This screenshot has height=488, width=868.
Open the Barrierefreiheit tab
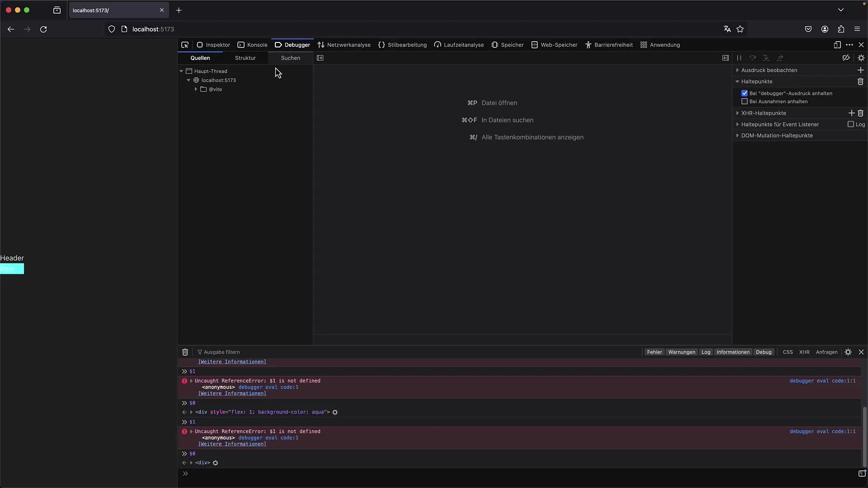[x=609, y=45]
